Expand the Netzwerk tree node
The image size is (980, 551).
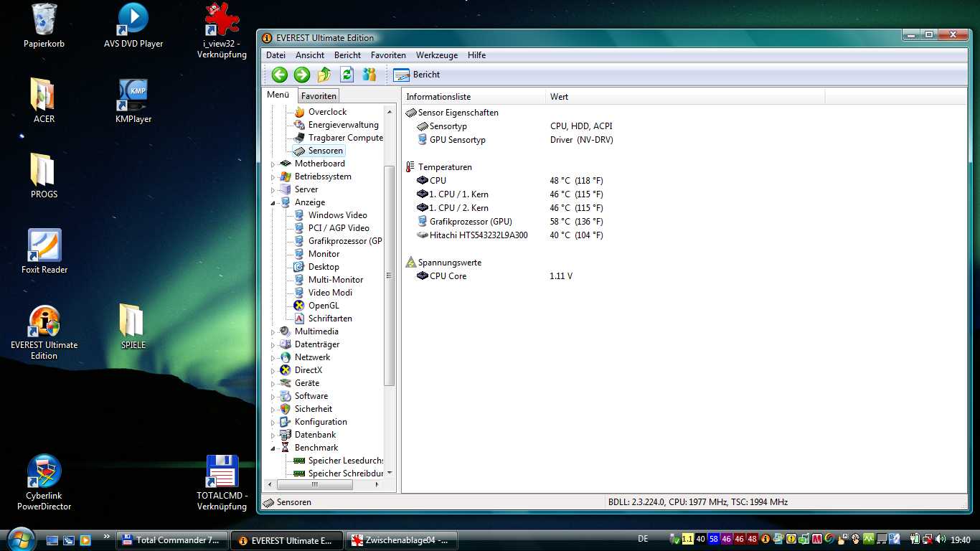[x=273, y=358]
